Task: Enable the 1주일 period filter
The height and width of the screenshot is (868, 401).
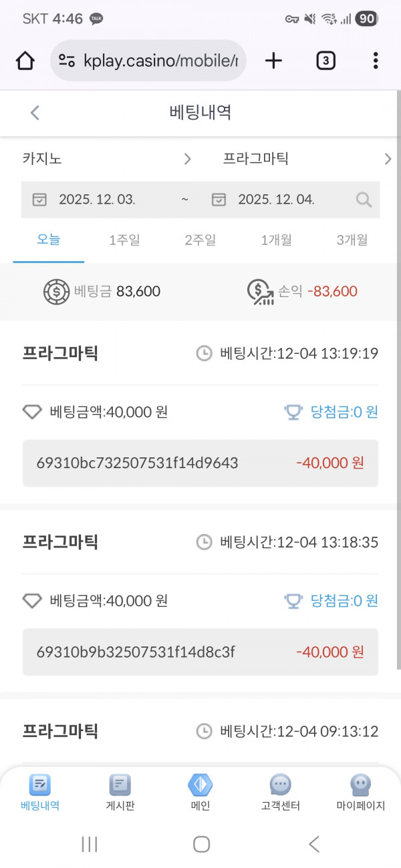Action: click(x=125, y=240)
